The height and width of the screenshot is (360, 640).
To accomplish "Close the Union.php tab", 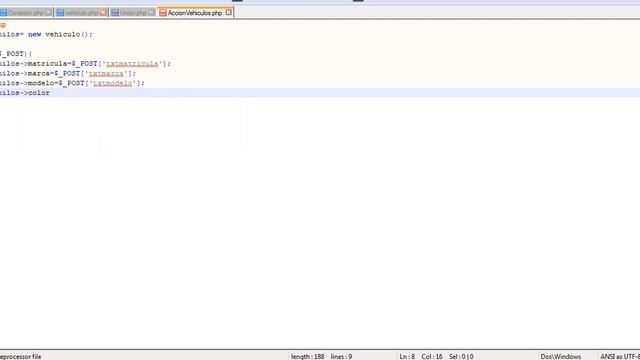I will coord(151,13).
